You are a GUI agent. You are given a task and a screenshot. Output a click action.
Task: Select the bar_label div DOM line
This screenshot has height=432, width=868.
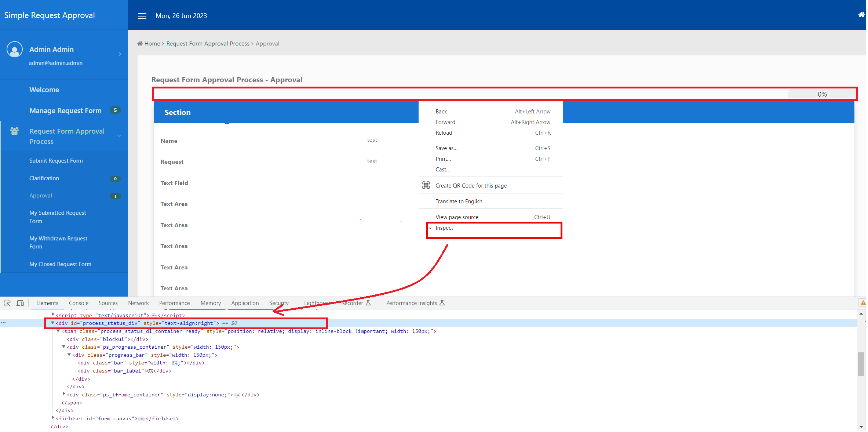[124, 371]
